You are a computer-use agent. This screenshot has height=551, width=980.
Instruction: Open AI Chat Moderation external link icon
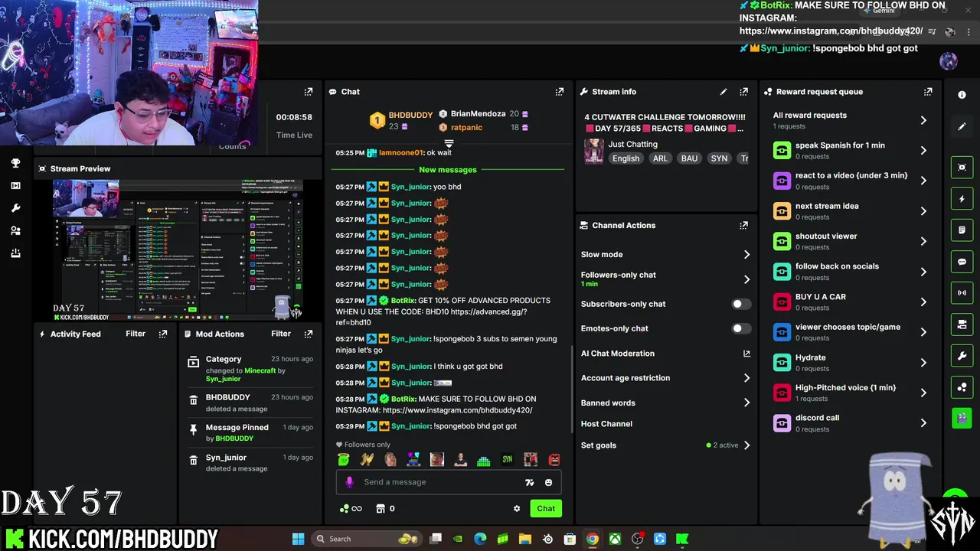click(746, 354)
